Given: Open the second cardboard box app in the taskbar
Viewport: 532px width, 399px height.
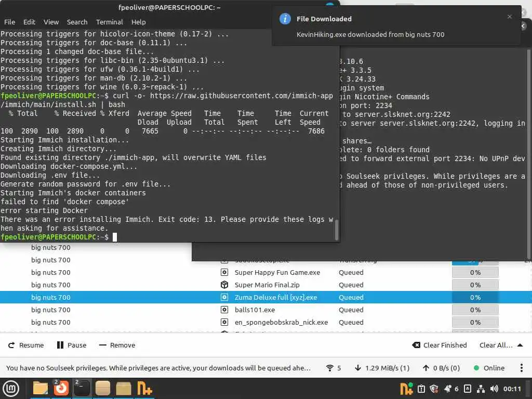Looking at the screenshot, I should tap(124, 389).
